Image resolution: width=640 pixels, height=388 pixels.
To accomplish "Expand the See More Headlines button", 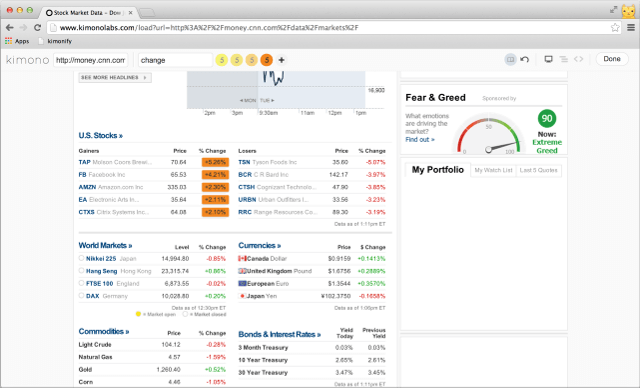I will click(115, 78).
